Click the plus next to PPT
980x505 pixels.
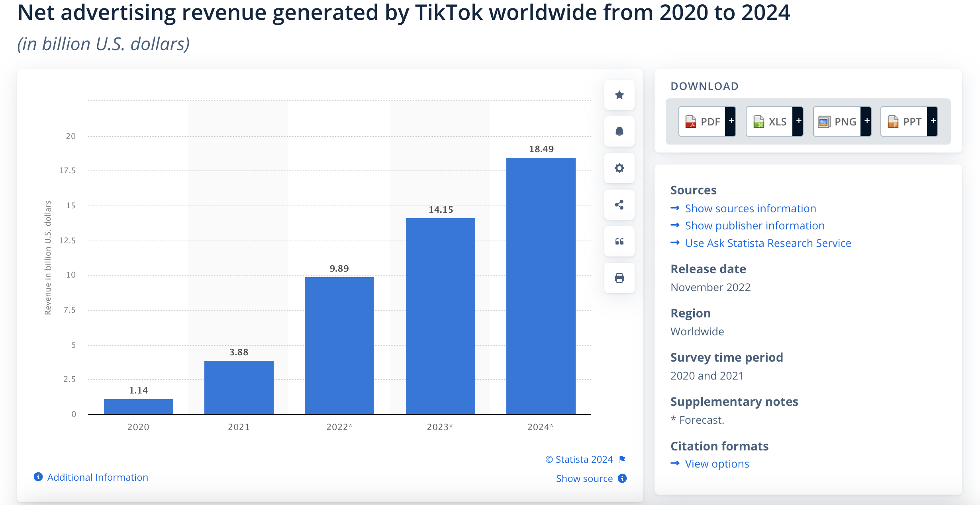tap(933, 121)
